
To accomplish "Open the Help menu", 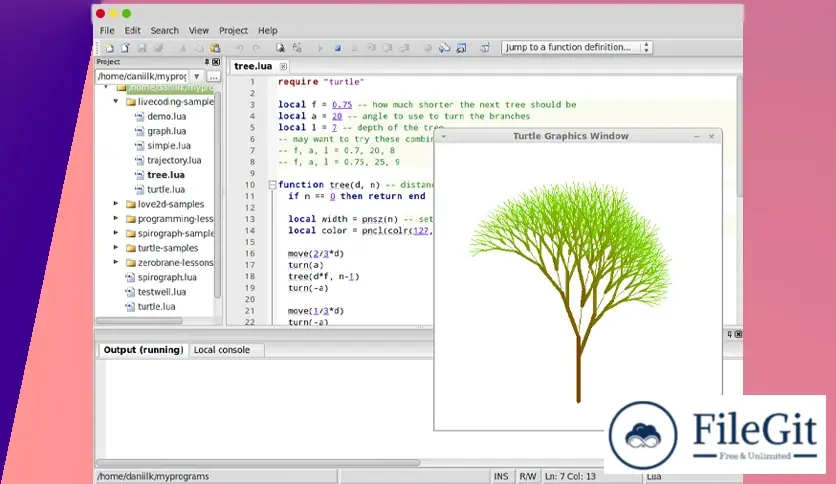I will tap(268, 30).
